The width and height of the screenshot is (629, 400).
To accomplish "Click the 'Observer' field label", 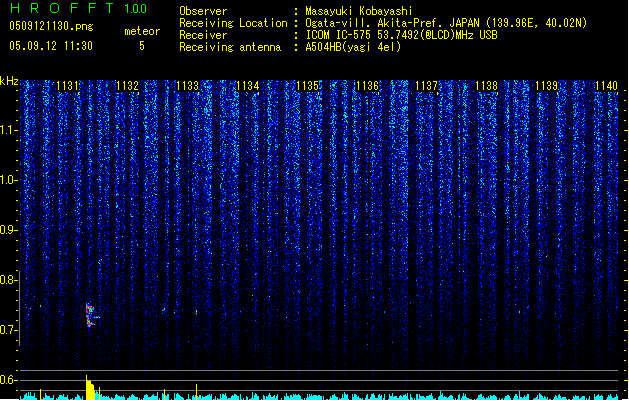I will click(203, 11).
